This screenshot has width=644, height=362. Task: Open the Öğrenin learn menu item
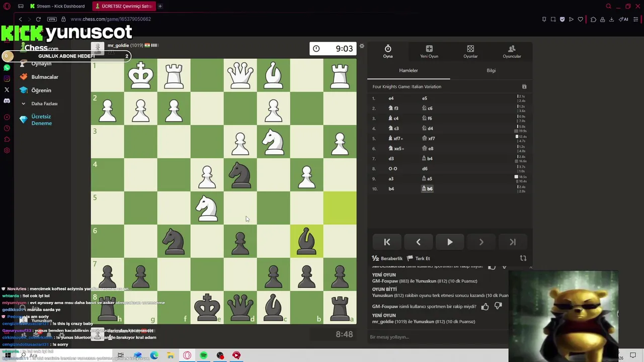[35, 90]
